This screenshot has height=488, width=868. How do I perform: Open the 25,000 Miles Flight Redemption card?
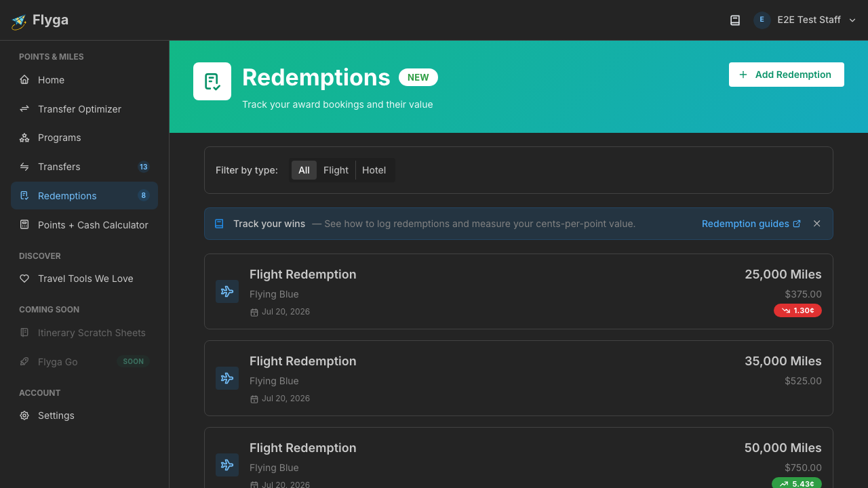(519, 291)
